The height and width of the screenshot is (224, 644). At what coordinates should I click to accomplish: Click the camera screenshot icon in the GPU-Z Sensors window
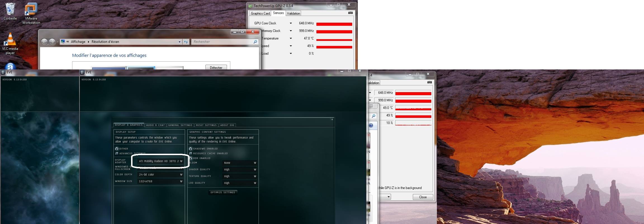350,13
